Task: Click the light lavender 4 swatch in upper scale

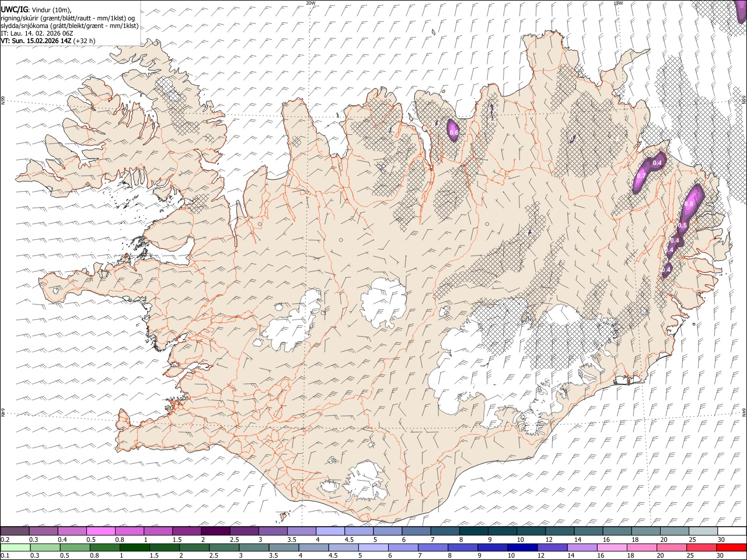Action: pos(330,531)
